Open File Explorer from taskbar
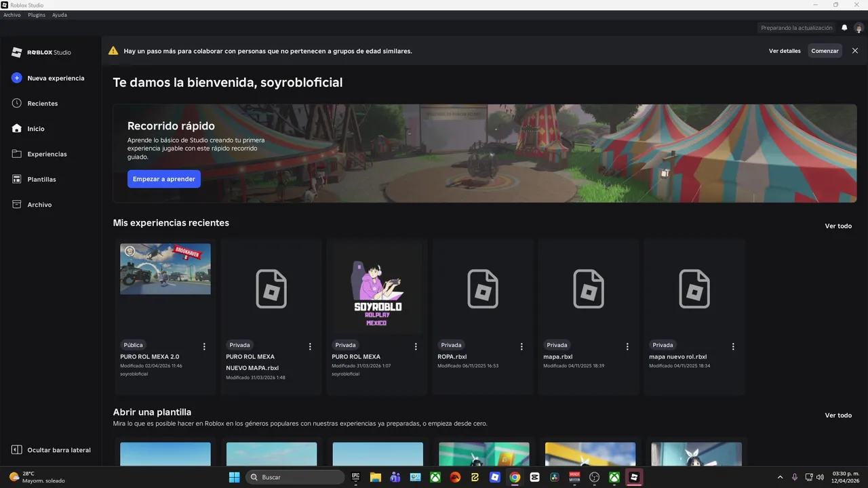The image size is (868, 488). tap(376, 477)
